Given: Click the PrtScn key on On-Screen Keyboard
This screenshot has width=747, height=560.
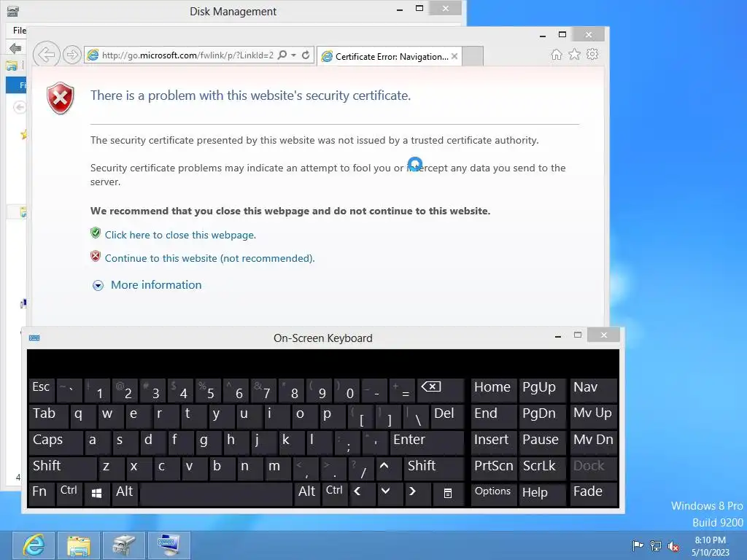Looking at the screenshot, I should 494,467.
